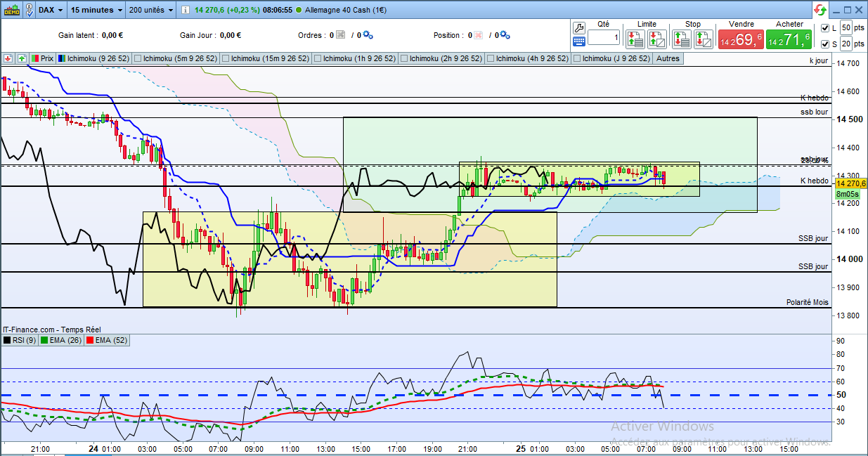Click the first Limite order icon
This screenshot has height=456, width=868.
[636, 39]
